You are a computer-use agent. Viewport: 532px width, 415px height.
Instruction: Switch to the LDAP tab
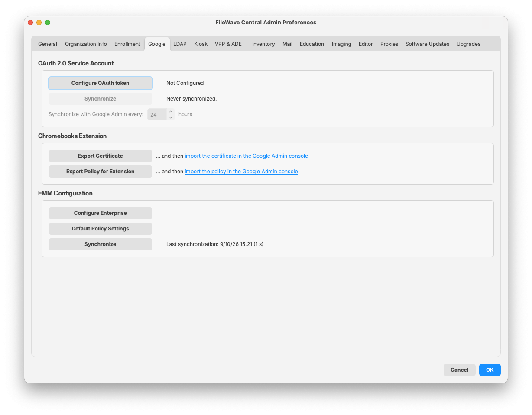pos(180,44)
